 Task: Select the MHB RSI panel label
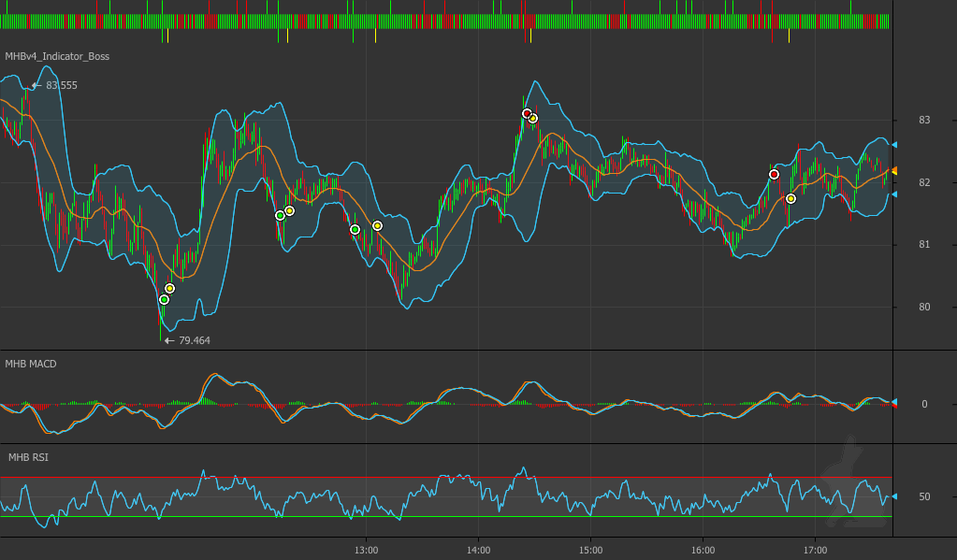pos(28,457)
